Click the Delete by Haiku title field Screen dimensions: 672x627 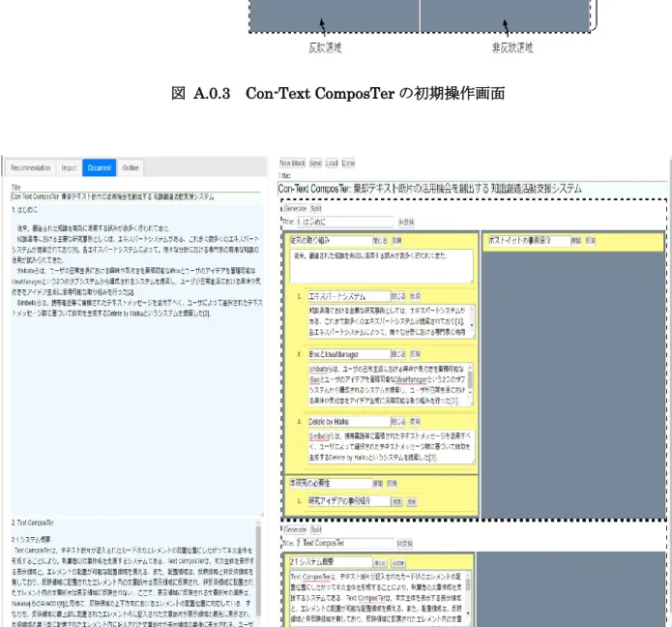[x=349, y=422]
